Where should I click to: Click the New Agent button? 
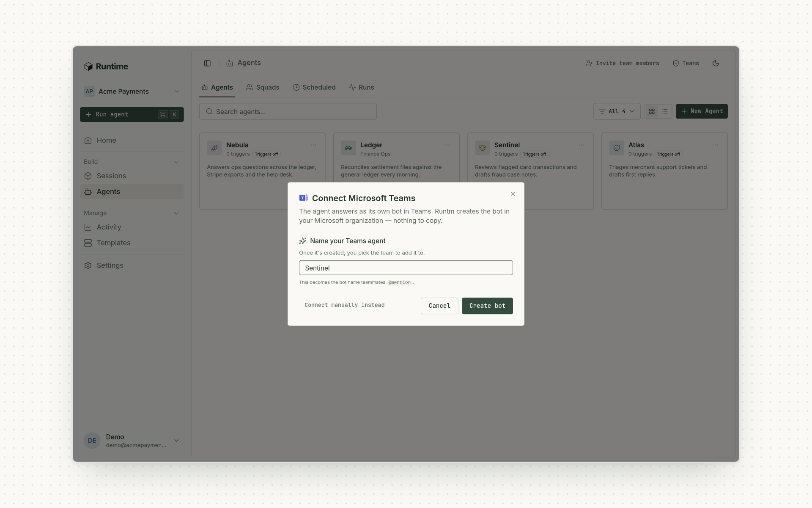pos(702,111)
